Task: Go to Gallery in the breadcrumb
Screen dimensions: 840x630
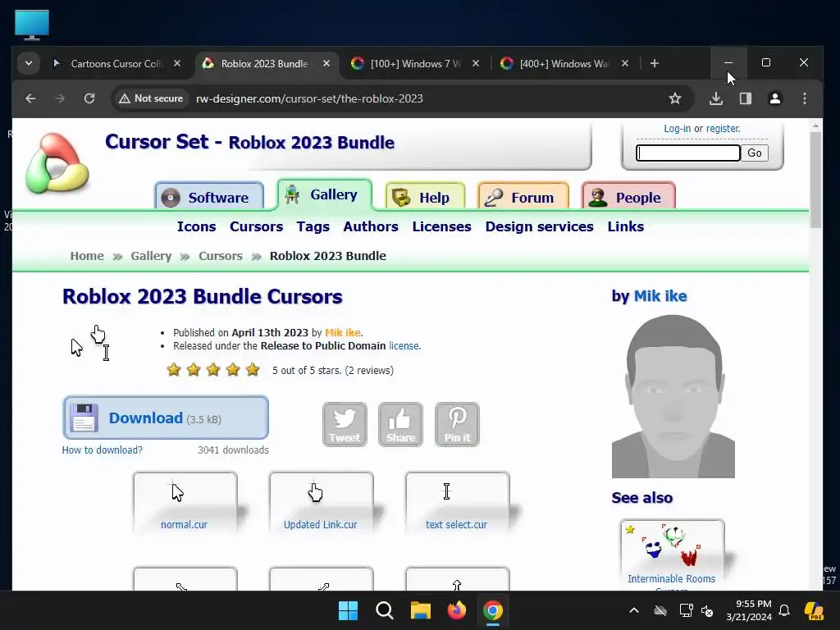Action: click(x=151, y=256)
